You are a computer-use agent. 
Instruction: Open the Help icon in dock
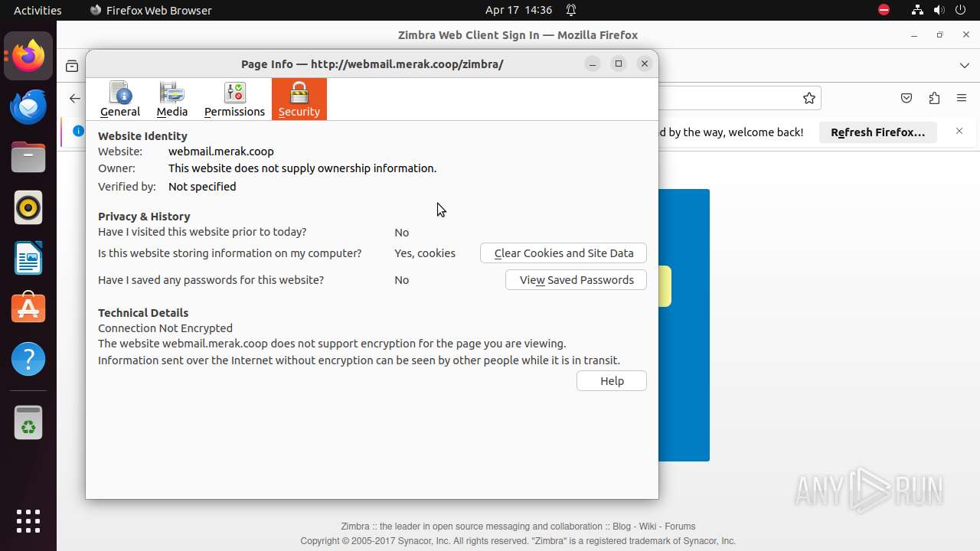tap(28, 360)
